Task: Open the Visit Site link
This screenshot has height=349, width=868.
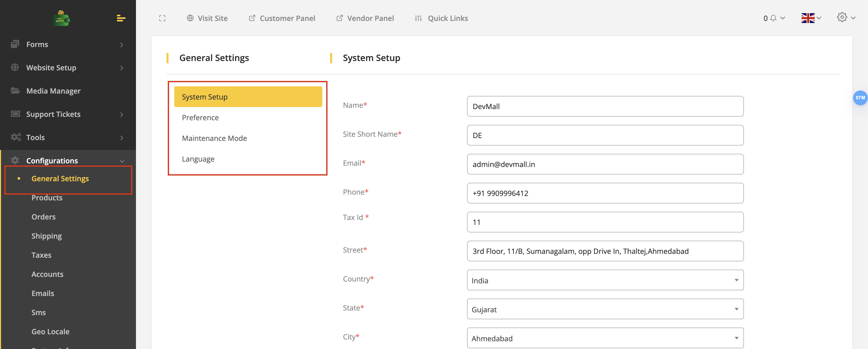Action: click(213, 18)
